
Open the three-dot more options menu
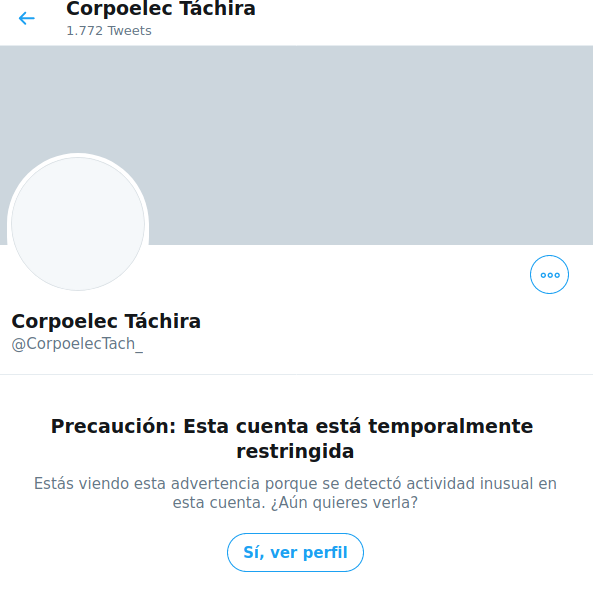(x=549, y=274)
